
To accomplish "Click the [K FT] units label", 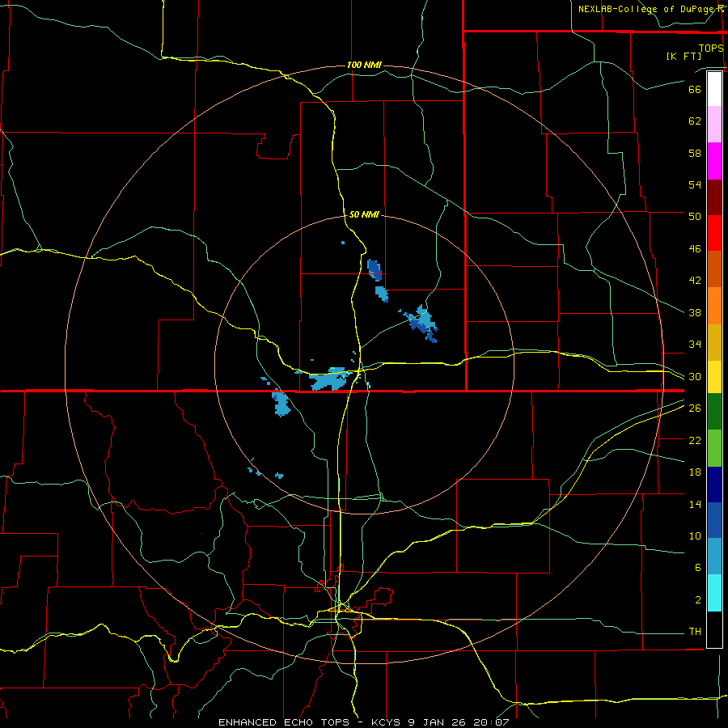I will [684, 56].
